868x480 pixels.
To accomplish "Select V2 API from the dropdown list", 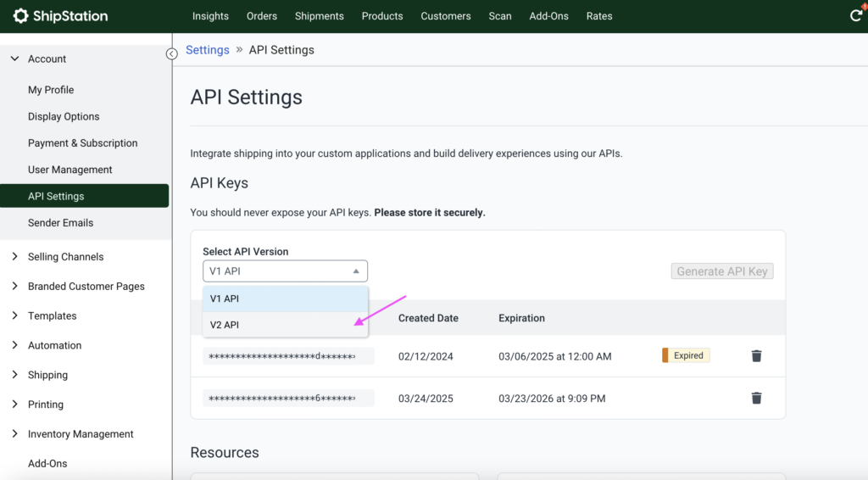I will (x=285, y=325).
